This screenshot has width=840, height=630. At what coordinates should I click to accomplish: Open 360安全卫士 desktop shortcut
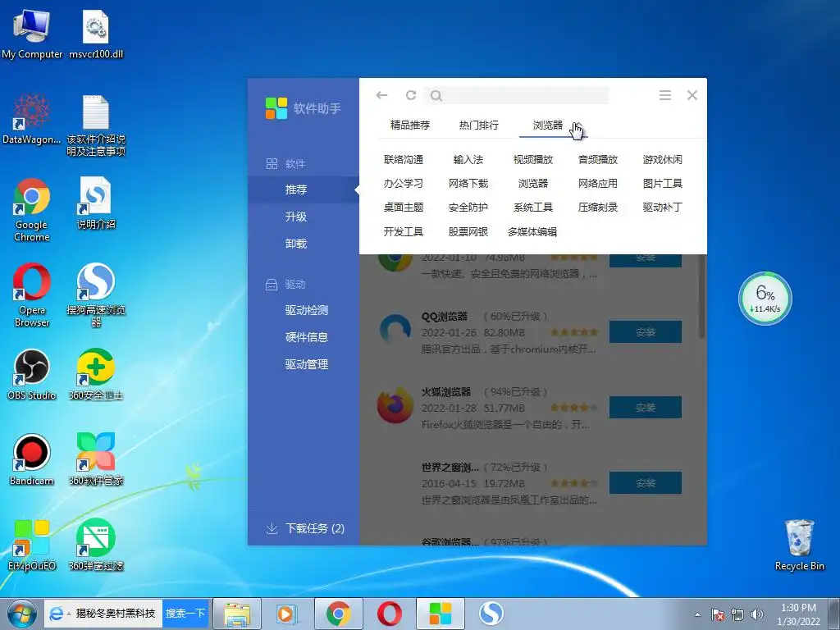(96, 374)
